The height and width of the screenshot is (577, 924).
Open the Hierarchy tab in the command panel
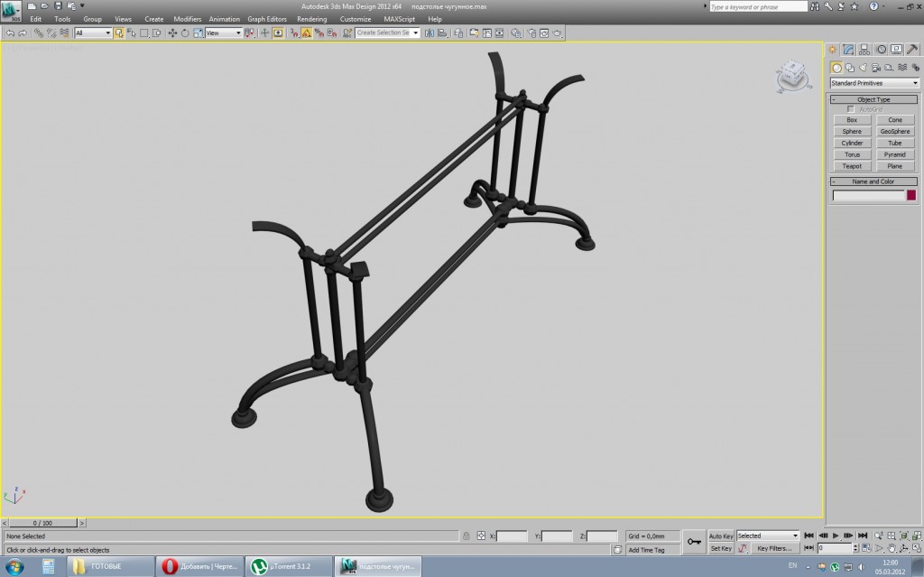click(864, 50)
